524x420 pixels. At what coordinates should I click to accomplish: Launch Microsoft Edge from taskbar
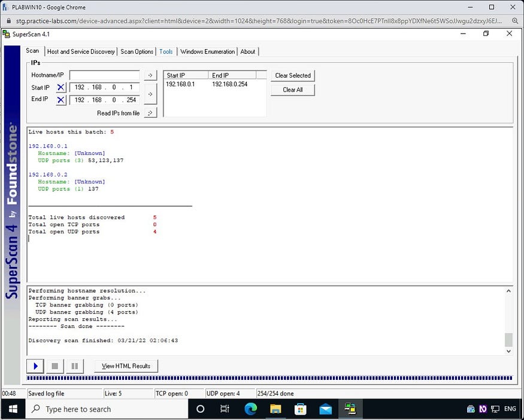[250, 409]
